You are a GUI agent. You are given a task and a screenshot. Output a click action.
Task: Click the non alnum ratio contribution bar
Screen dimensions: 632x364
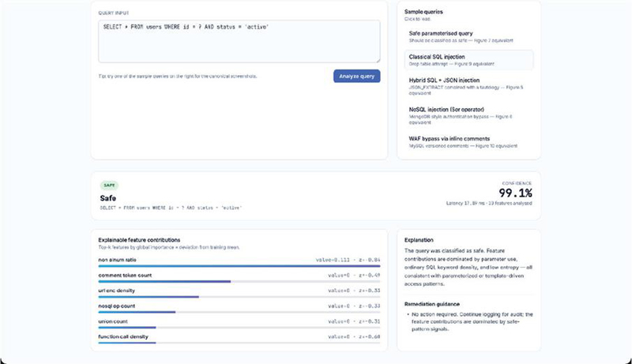coord(239,266)
